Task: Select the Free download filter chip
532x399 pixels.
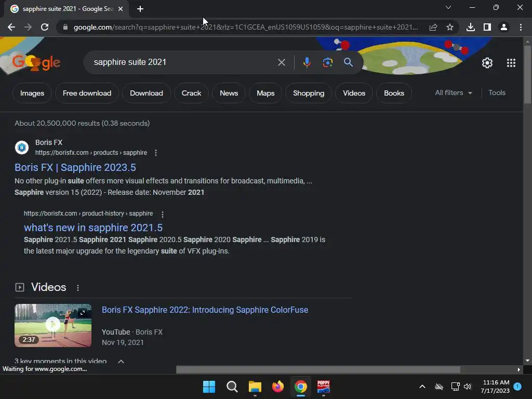Action: (x=87, y=93)
